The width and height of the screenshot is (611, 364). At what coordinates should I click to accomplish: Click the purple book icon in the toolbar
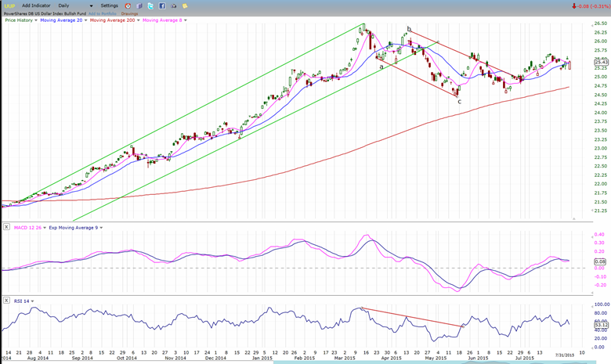tap(138, 5)
